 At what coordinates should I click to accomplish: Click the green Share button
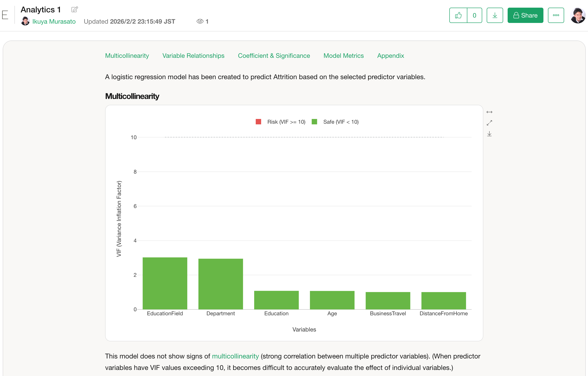[x=525, y=15]
